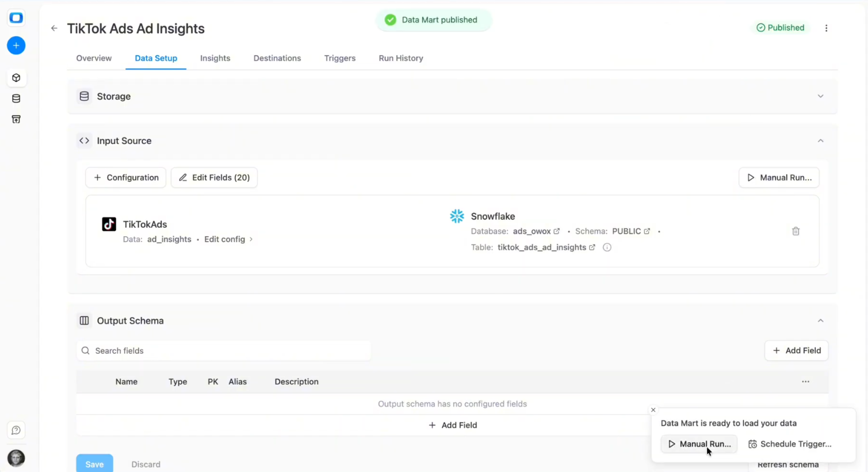Switch to the Overview tab
Screen dimensions: 868x472
tap(94, 58)
